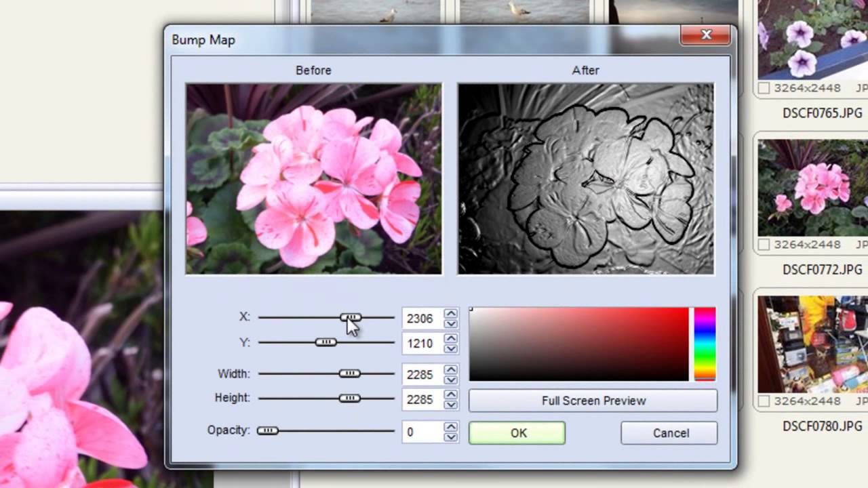Click the X position slider handle
868x488 pixels.
[351, 317]
